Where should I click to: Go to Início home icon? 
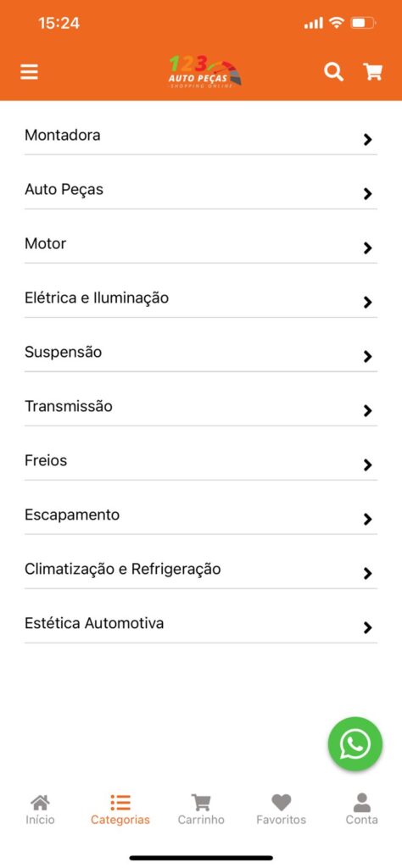(x=40, y=802)
